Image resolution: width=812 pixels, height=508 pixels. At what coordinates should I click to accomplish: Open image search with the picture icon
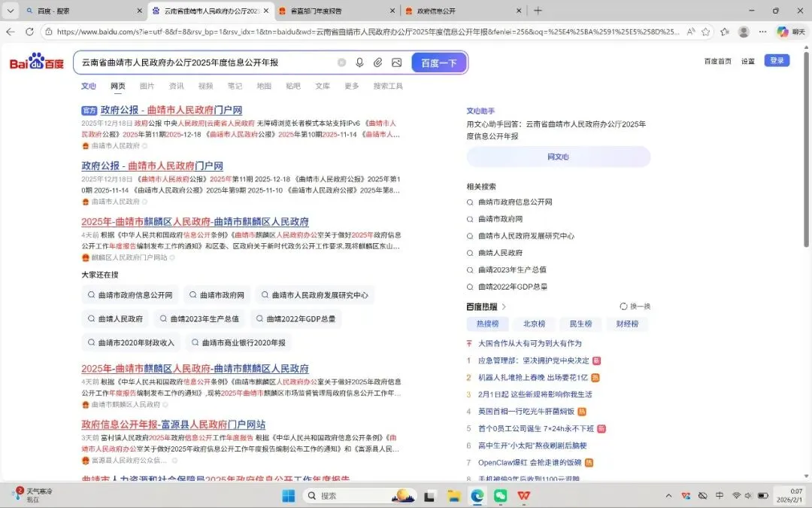point(397,62)
